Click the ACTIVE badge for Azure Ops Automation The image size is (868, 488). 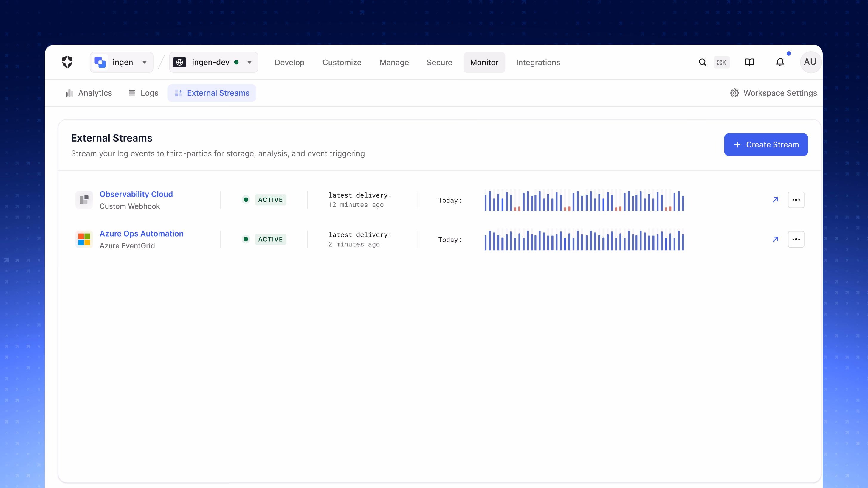[270, 239]
